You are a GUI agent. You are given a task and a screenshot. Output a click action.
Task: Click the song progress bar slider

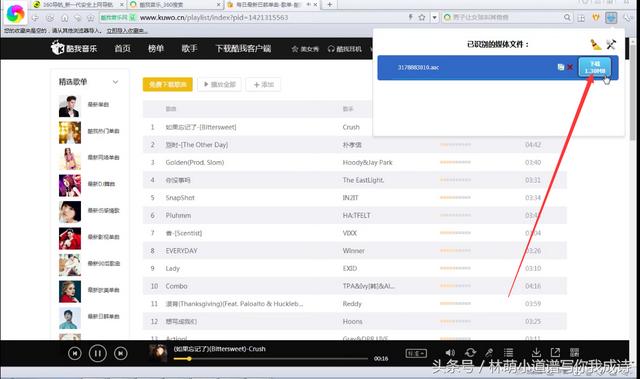point(271,359)
